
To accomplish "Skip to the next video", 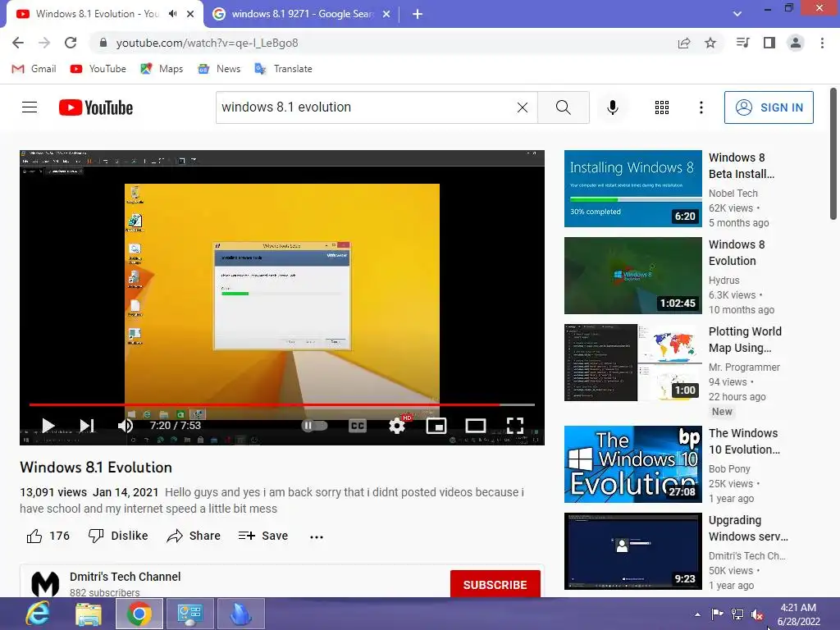I will [87, 426].
